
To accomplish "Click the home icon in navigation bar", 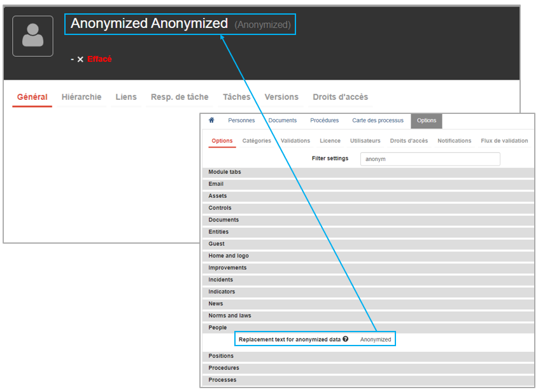I will (211, 120).
